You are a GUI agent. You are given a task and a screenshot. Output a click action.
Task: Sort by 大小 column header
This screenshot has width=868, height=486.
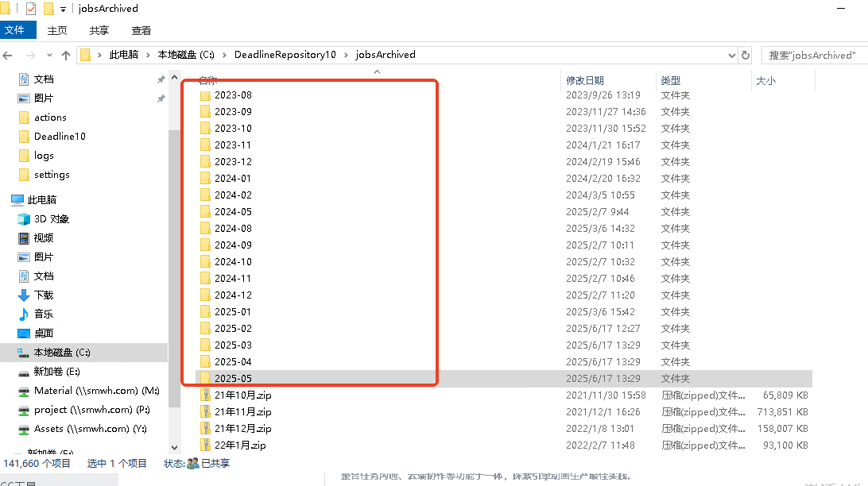click(766, 81)
